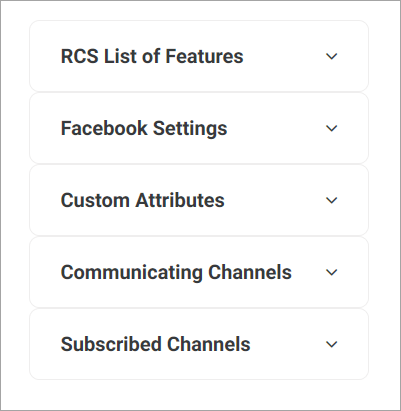
Task: Reveal Communicating Channels via down arrow icon
Action: 331,272
